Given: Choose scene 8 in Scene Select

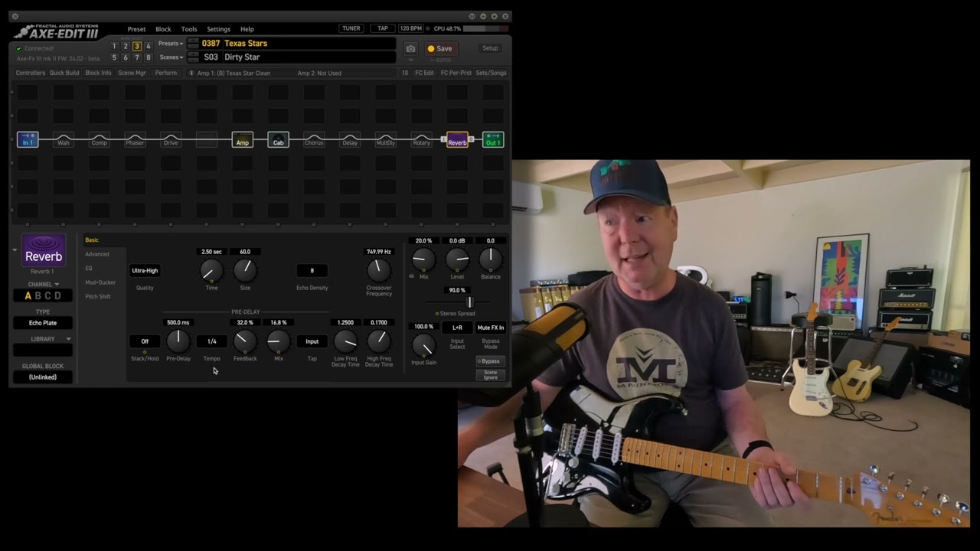Looking at the screenshot, I should tap(149, 57).
